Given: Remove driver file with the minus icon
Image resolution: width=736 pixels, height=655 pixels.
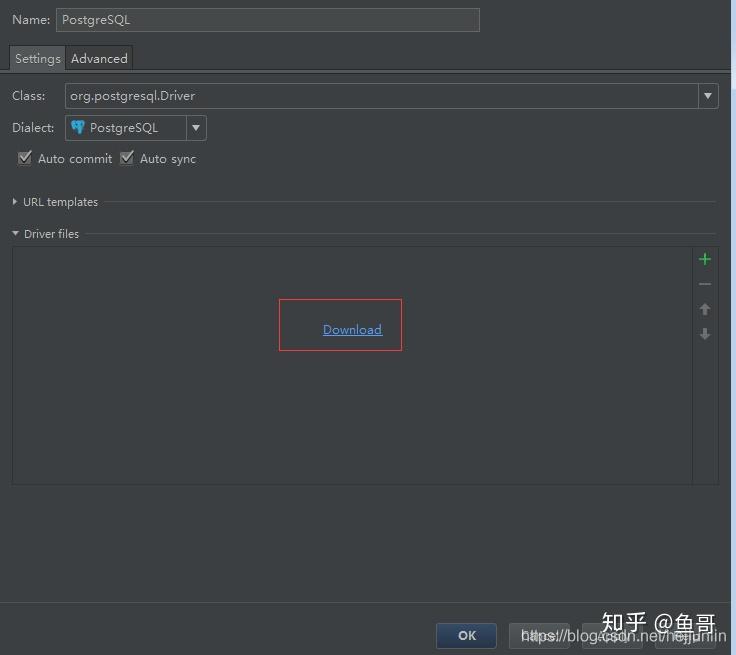Looking at the screenshot, I should (705, 284).
